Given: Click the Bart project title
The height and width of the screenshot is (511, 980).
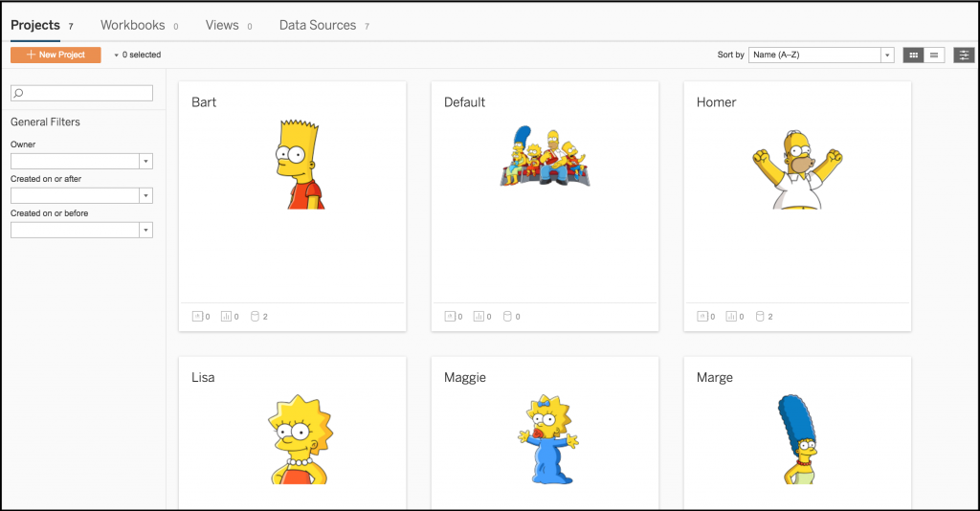Looking at the screenshot, I should click(204, 102).
